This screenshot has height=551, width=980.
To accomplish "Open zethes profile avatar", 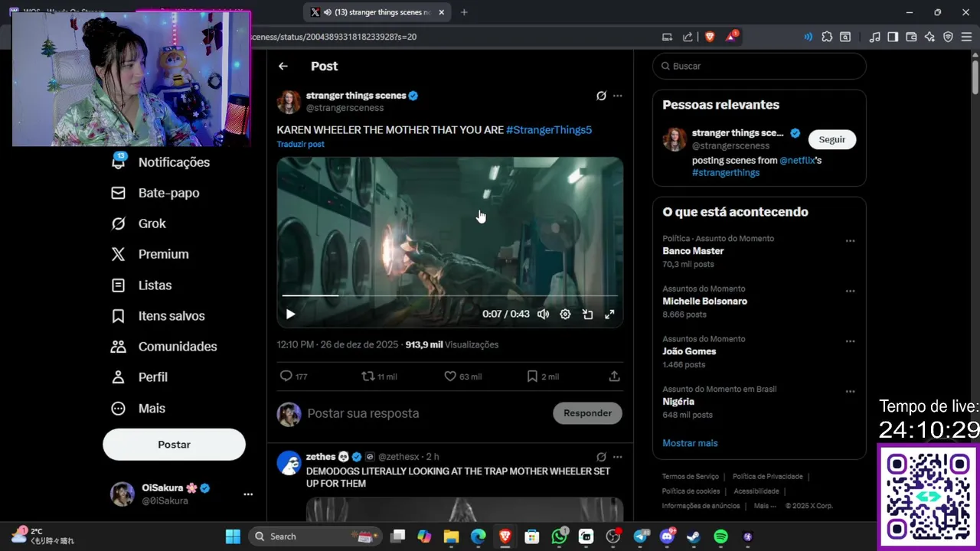I will [x=289, y=463].
